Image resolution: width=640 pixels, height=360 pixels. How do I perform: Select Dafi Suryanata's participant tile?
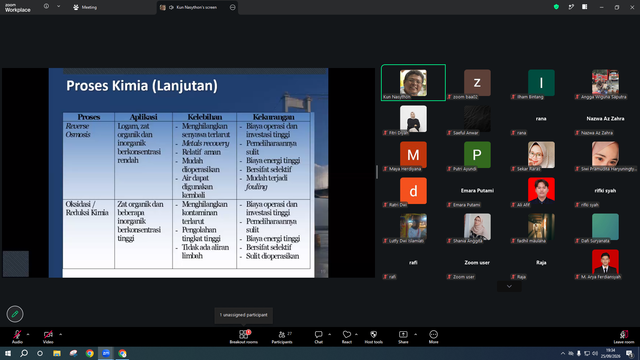[x=605, y=227]
